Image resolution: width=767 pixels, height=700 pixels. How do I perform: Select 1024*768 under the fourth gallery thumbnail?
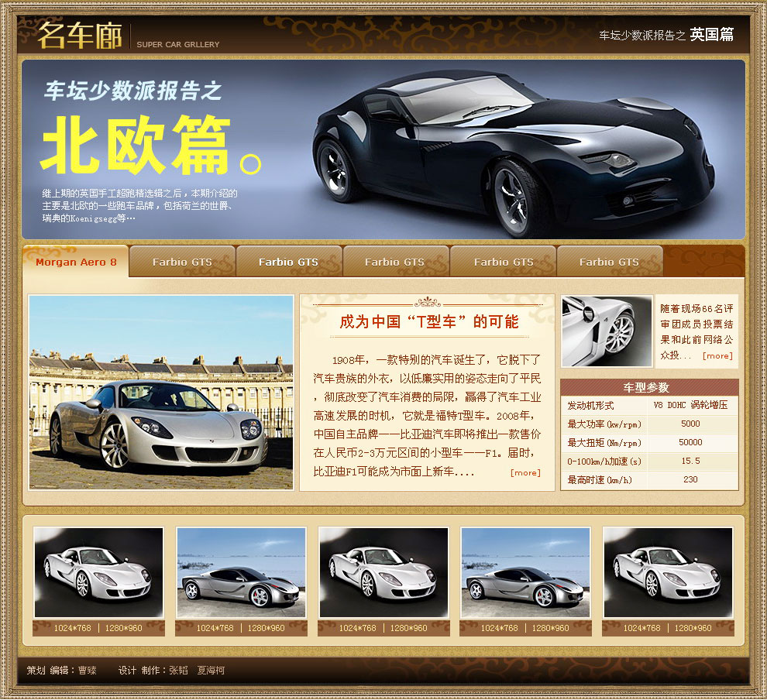coord(499,628)
